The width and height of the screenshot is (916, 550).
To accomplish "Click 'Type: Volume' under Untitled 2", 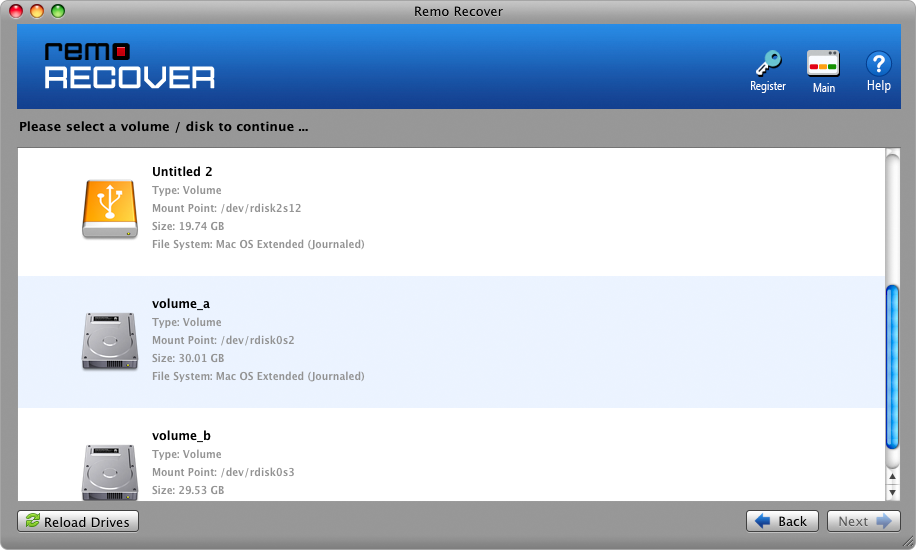I will (x=186, y=191).
